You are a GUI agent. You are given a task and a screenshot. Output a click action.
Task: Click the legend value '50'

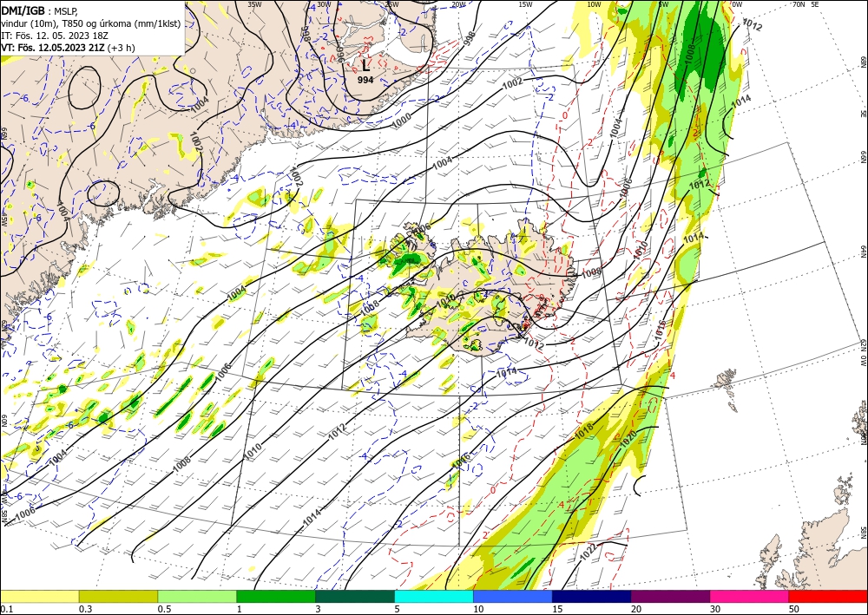click(794, 609)
